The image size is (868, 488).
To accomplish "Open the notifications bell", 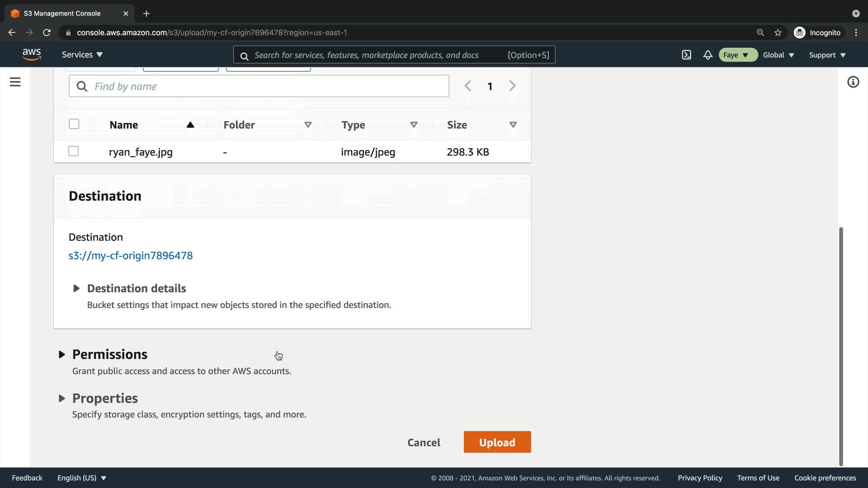I will click(708, 55).
